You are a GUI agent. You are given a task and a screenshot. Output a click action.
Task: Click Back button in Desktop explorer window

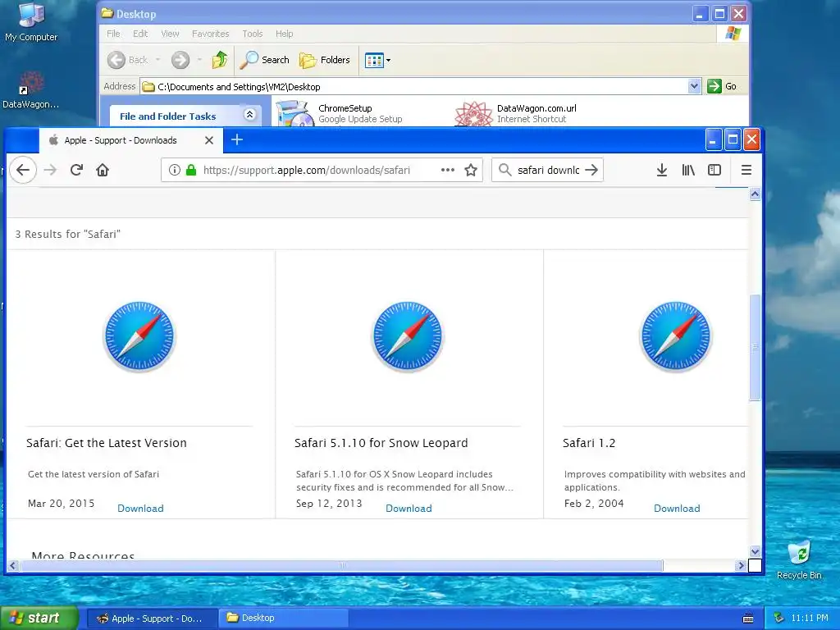point(127,60)
